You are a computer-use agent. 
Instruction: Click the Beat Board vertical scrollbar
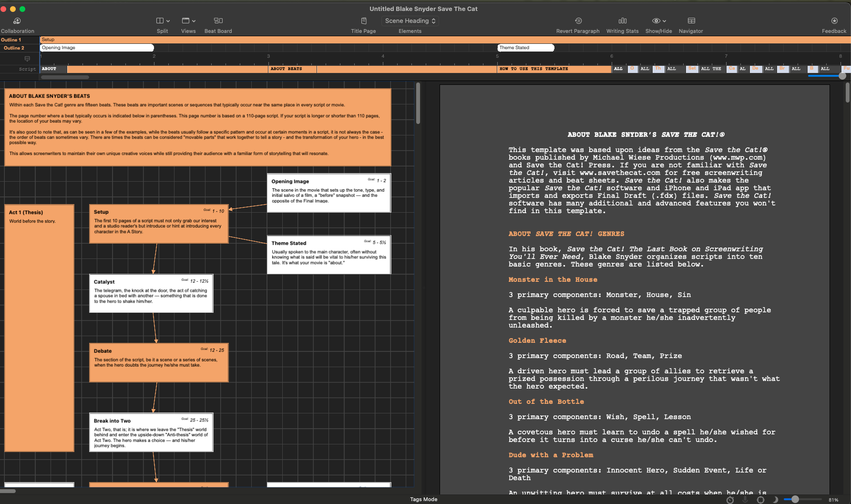coord(418,103)
